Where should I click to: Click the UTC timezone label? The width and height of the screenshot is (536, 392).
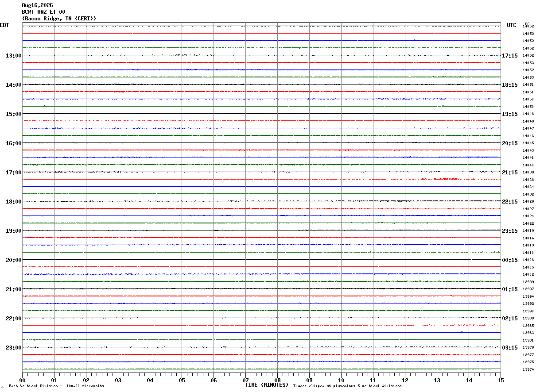512,25
